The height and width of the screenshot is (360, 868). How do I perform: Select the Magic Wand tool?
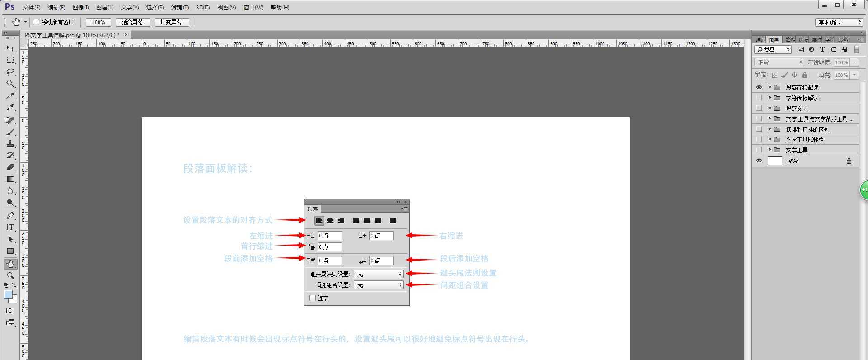click(x=10, y=84)
